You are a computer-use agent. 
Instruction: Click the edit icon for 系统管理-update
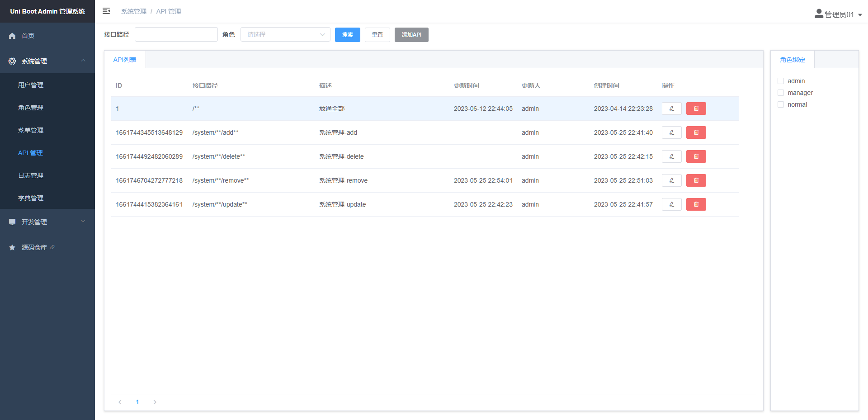point(671,204)
